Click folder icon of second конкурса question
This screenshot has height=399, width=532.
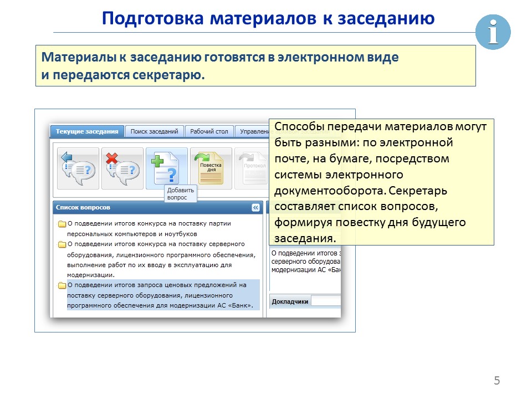pos(62,244)
